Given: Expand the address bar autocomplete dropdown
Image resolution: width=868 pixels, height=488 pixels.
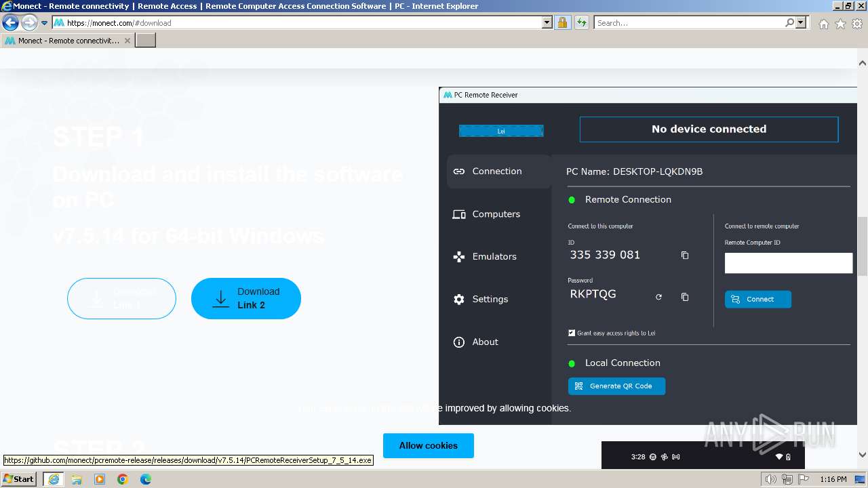Looking at the screenshot, I should pos(547,22).
